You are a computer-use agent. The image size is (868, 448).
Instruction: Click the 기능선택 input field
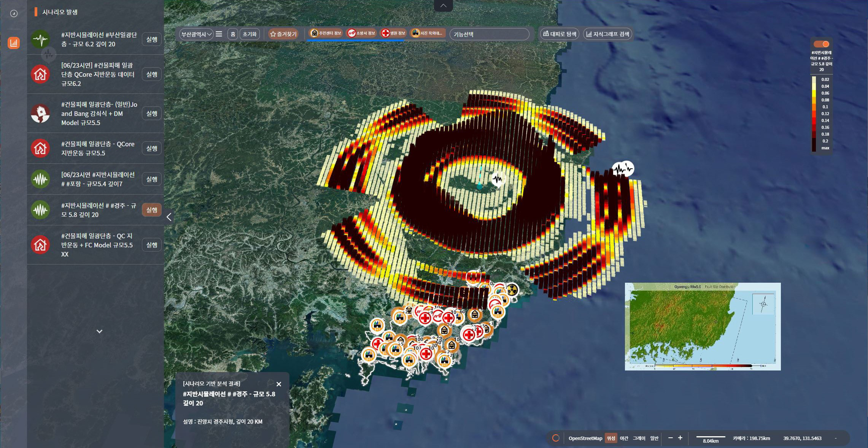pyautogui.click(x=489, y=34)
